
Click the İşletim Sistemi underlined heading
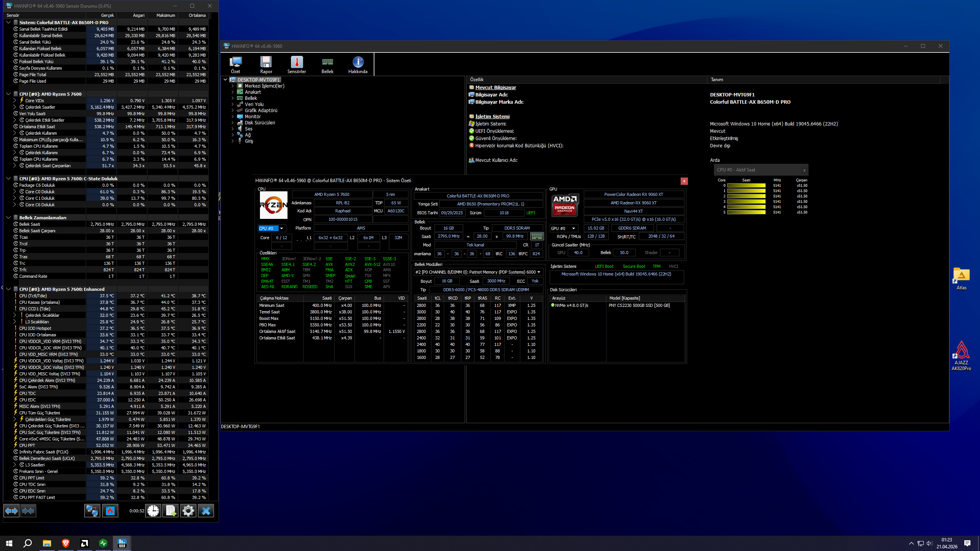click(492, 117)
